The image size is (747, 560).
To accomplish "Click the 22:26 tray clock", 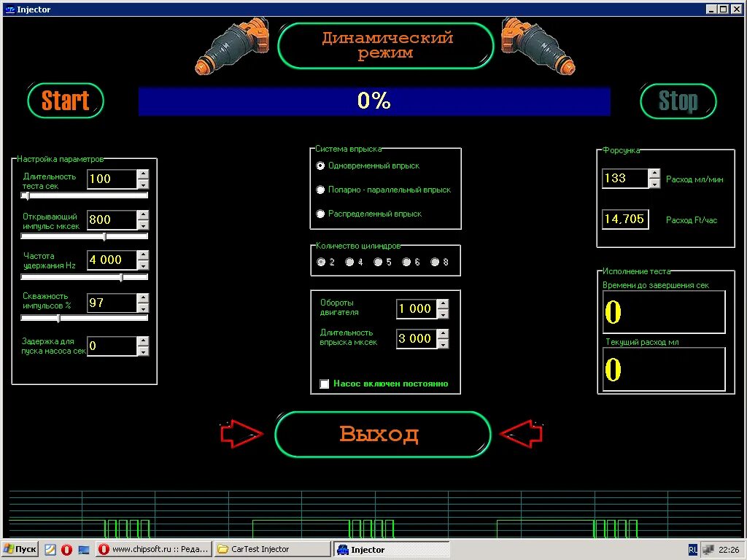I will [x=729, y=550].
